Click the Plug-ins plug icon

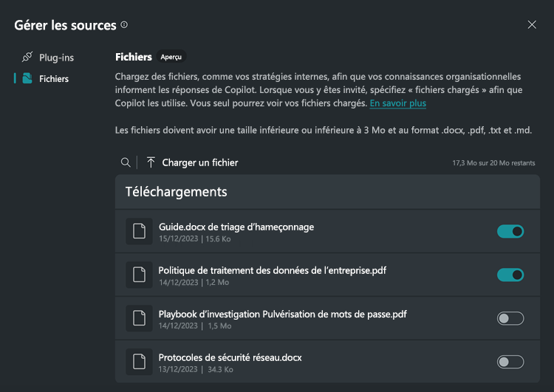point(27,57)
